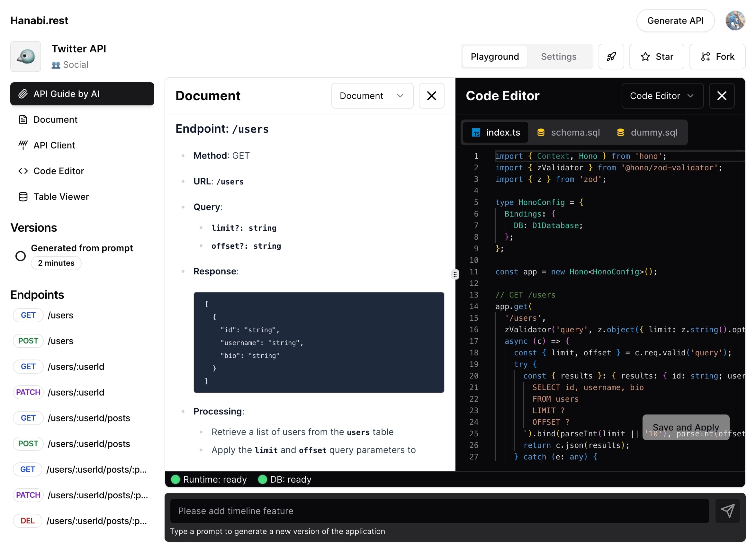Click the "Runtime: ready" status text
The width and height of the screenshot is (756, 552).
215,479
